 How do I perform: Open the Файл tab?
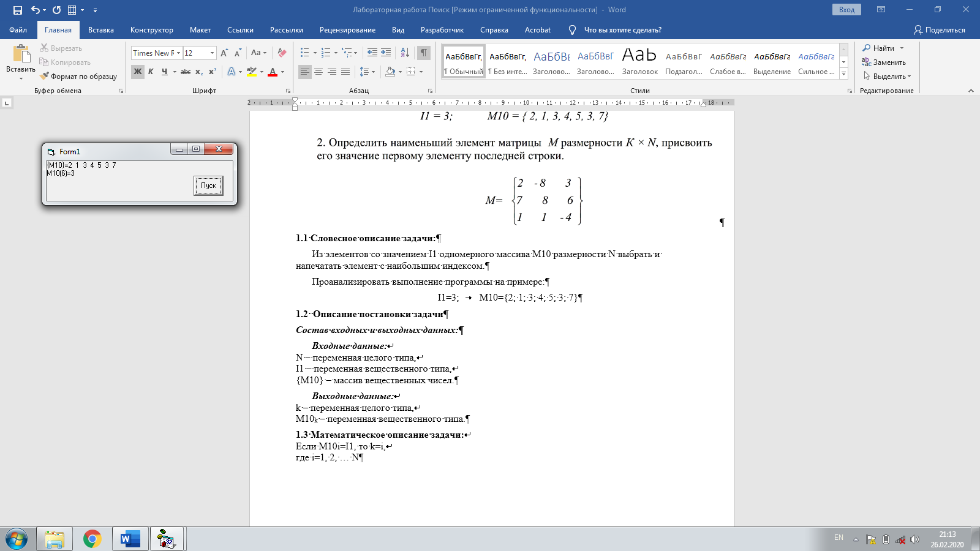pos(18,30)
